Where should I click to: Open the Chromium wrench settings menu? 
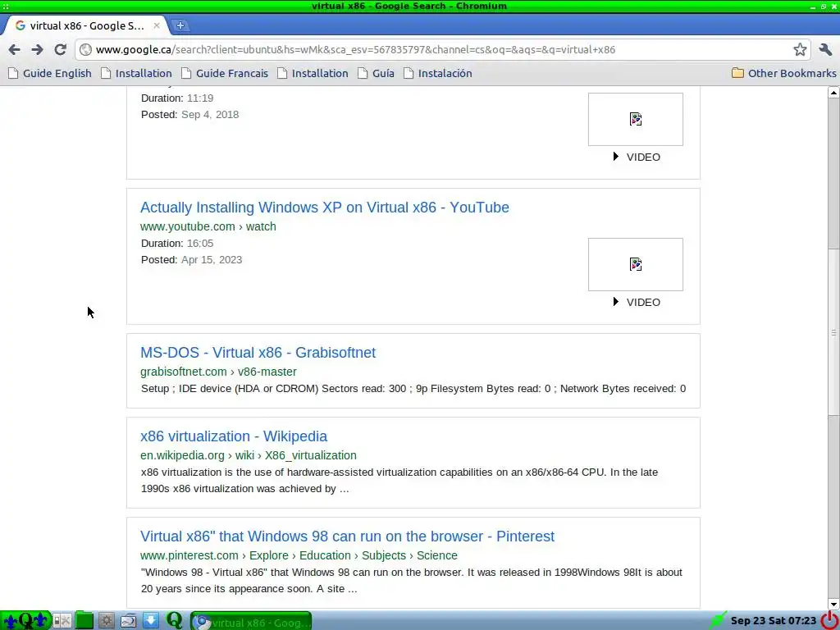825,50
